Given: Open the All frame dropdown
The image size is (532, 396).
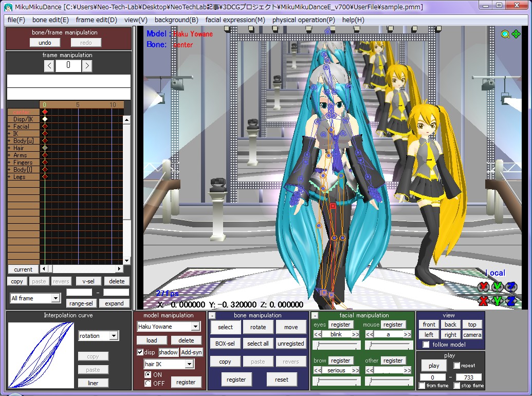Looking at the screenshot, I should pyautogui.click(x=56, y=298).
